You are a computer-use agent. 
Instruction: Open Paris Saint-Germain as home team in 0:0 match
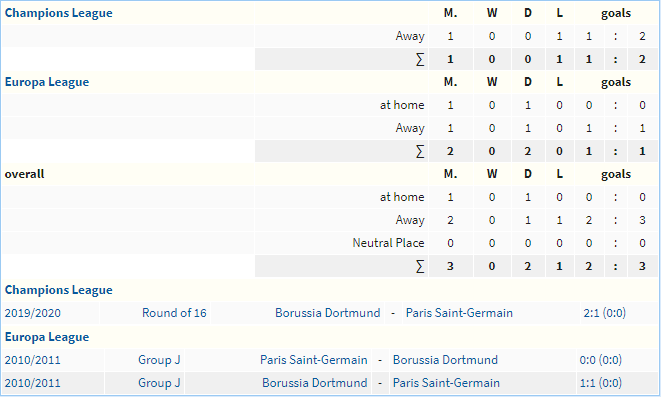314,360
